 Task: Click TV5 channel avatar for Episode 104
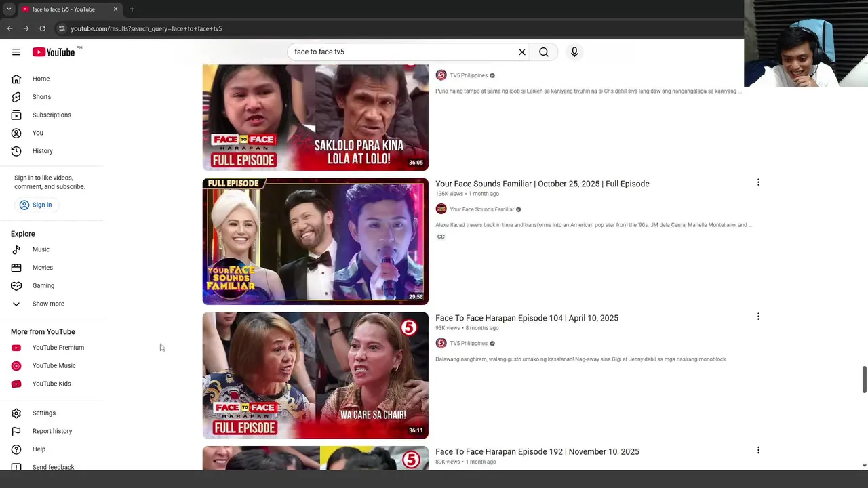[x=441, y=343]
